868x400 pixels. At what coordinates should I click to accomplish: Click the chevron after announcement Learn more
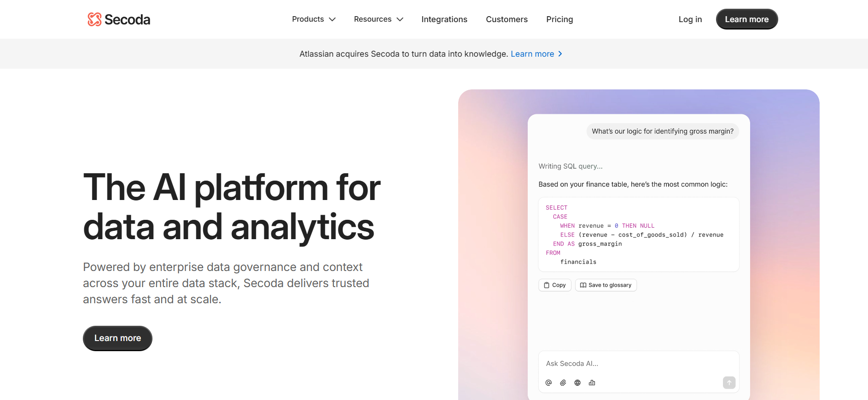(x=560, y=54)
